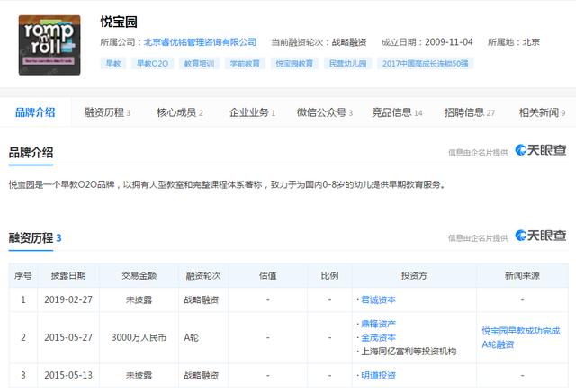Viewport: 576px width, 392px height.
Task: Click the 新闻来源 column header
Action: (522, 276)
